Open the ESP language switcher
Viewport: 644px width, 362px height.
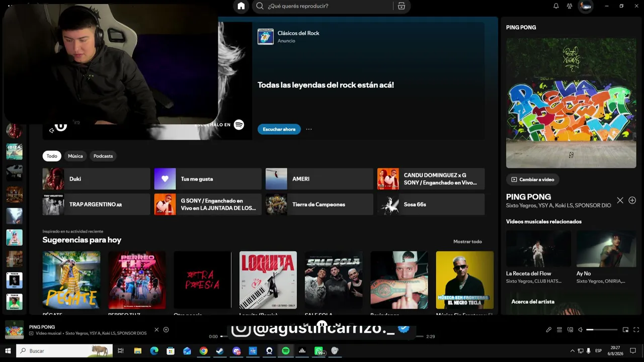point(599,351)
